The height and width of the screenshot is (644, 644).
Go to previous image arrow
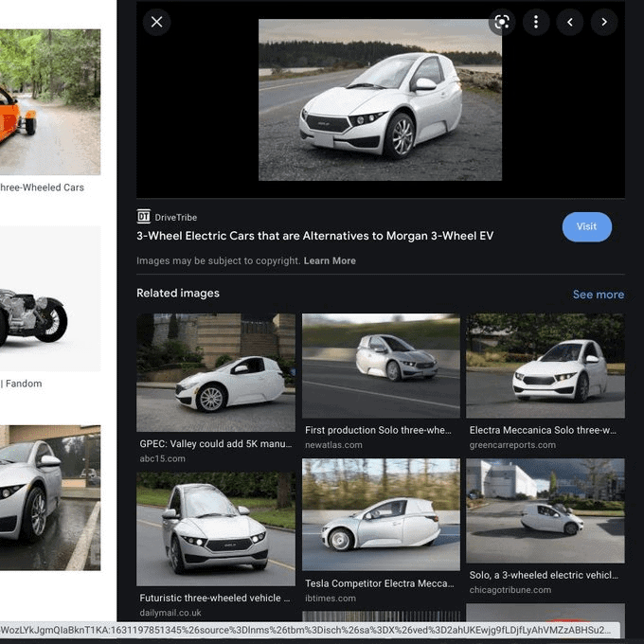569,22
